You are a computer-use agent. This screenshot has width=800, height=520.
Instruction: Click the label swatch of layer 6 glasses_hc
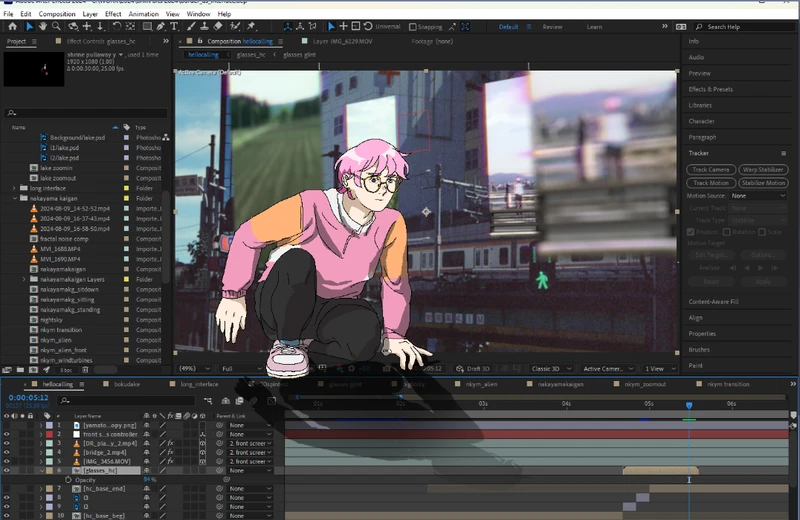(x=49, y=471)
